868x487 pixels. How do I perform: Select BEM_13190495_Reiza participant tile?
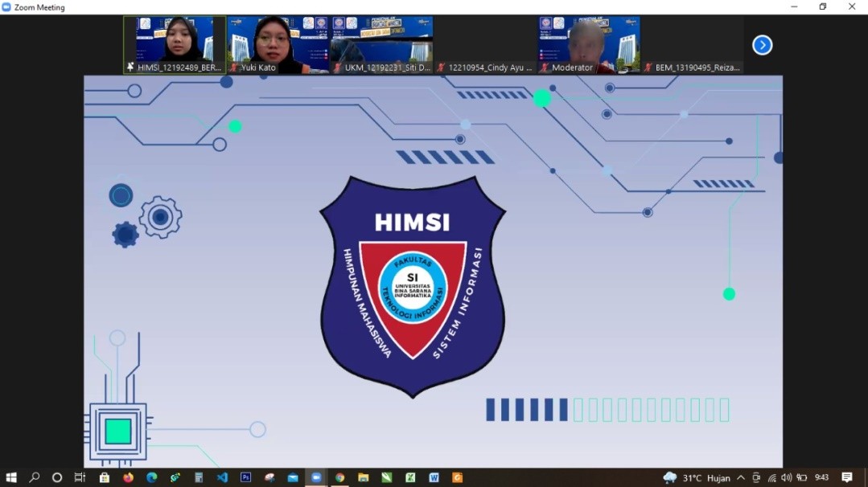[692, 45]
